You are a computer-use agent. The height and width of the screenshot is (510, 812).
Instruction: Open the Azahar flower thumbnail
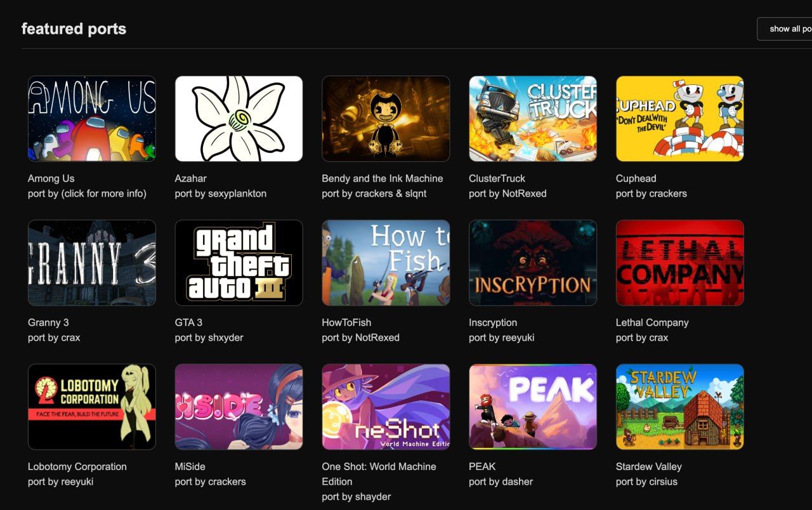coord(239,119)
